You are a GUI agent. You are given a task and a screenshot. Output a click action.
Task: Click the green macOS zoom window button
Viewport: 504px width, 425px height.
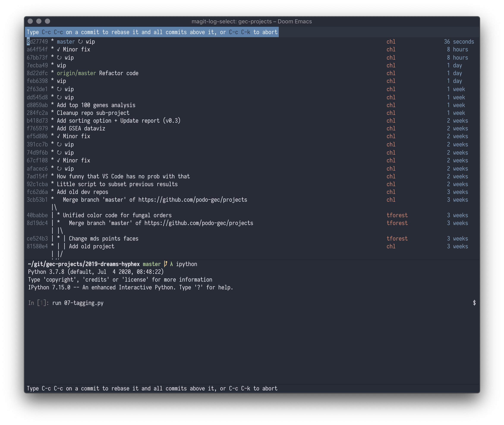(48, 21)
